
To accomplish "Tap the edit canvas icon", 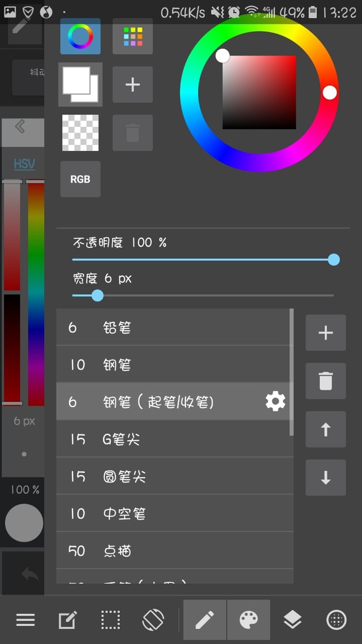I will 68,620.
